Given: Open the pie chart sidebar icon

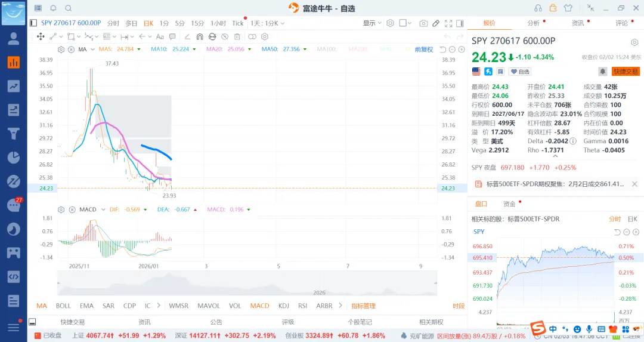Looking at the screenshot, I should [x=14, y=158].
